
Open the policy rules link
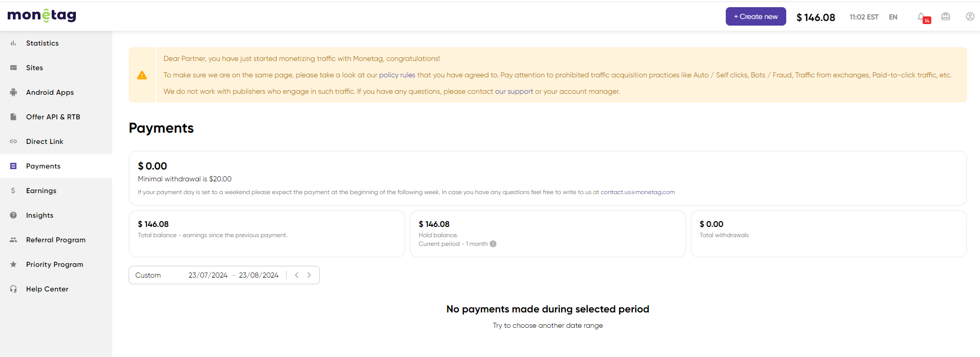click(x=397, y=75)
